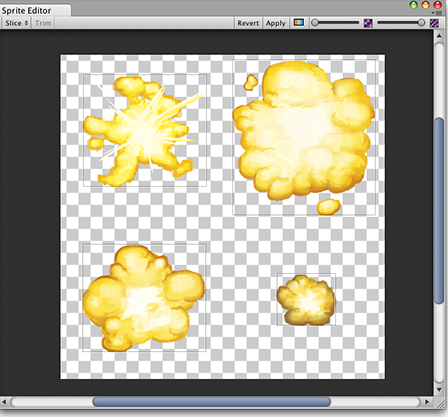Click the vertical scrollbar down arrow
This screenshot has width=448, height=417.
click(x=439, y=390)
